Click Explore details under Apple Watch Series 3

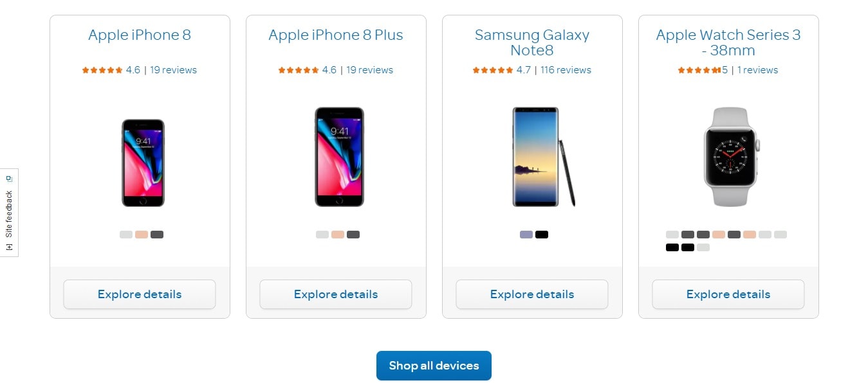coord(728,294)
